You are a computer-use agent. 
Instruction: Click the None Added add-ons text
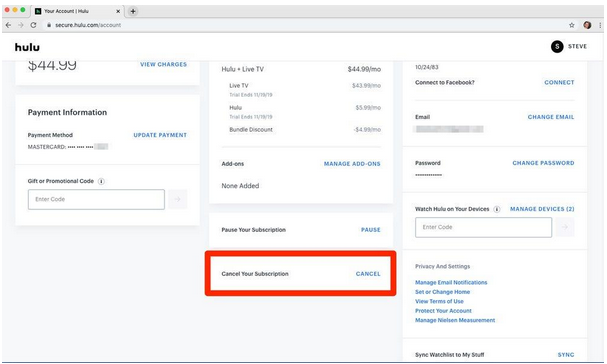(240, 186)
